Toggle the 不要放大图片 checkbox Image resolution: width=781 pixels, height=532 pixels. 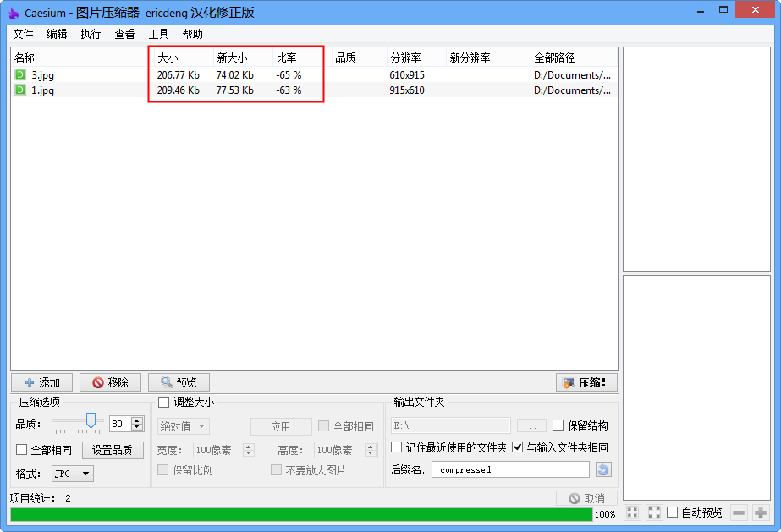276,469
